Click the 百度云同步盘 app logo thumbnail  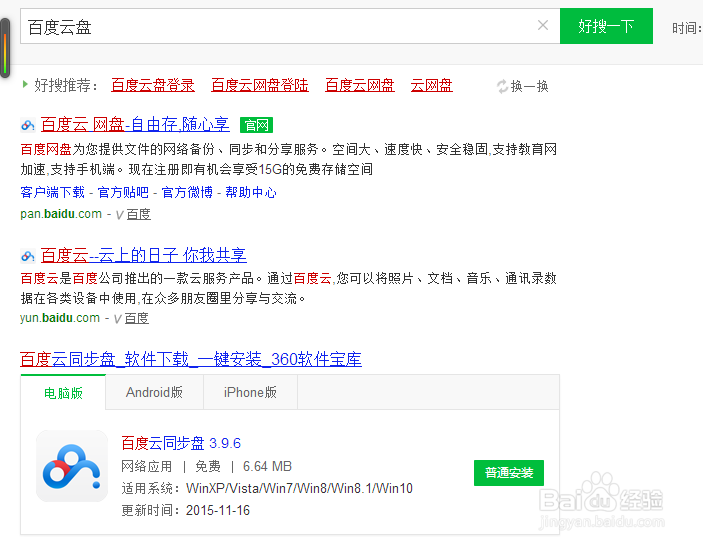[x=72, y=466]
